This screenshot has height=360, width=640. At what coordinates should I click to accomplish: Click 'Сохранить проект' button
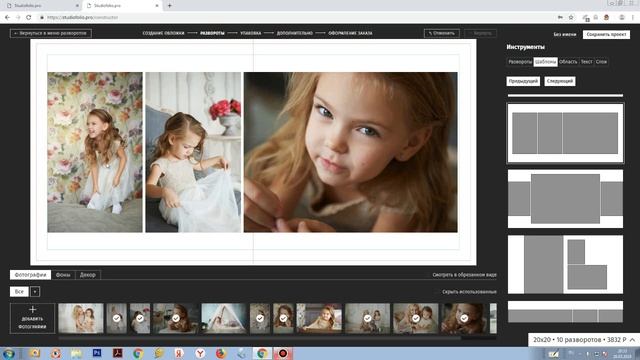click(x=606, y=34)
